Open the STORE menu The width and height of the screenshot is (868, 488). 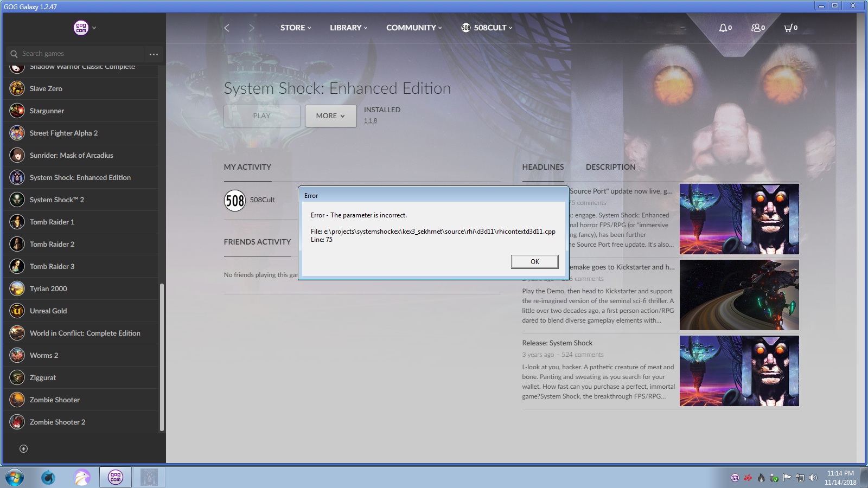tap(296, 28)
